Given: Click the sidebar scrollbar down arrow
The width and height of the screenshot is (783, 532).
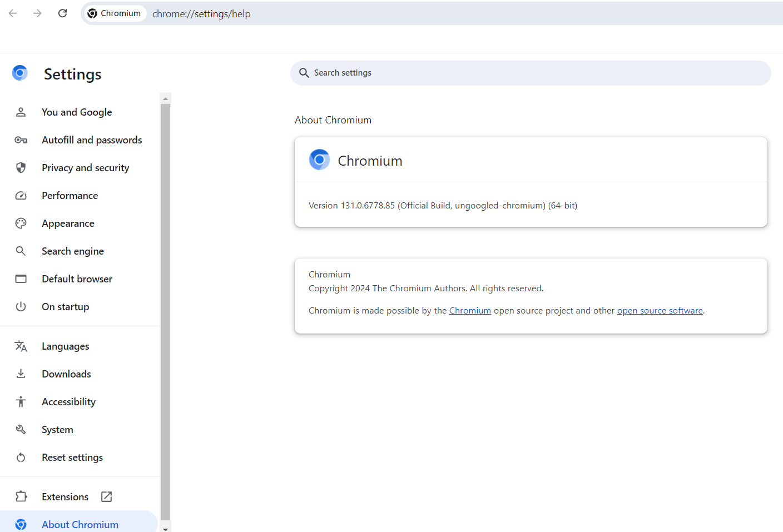Looking at the screenshot, I should [x=165, y=529].
